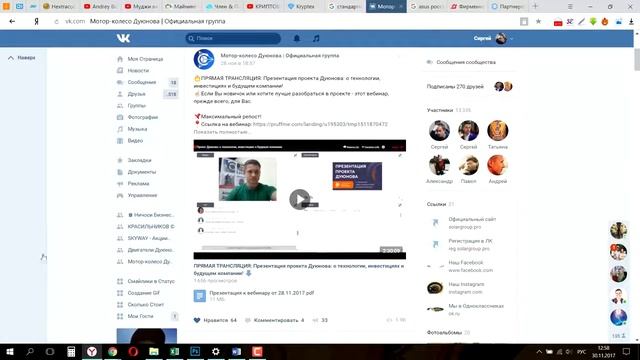Open the video title link below player
Screen dimensions: 640x360
298,269
